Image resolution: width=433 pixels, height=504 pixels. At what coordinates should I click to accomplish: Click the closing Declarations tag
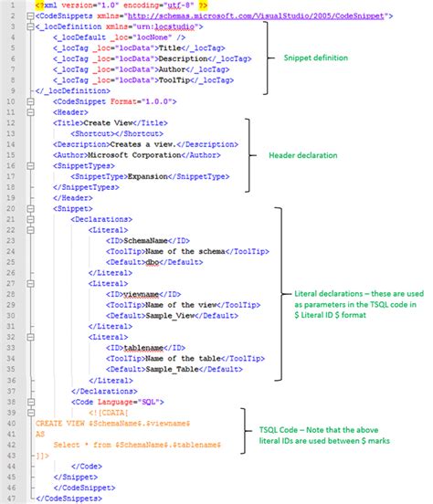(104, 391)
